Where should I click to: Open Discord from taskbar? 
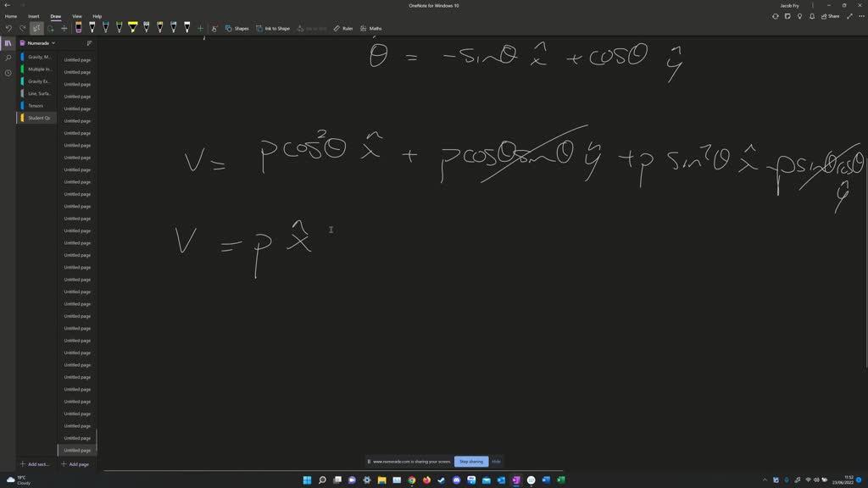[x=457, y=480]
